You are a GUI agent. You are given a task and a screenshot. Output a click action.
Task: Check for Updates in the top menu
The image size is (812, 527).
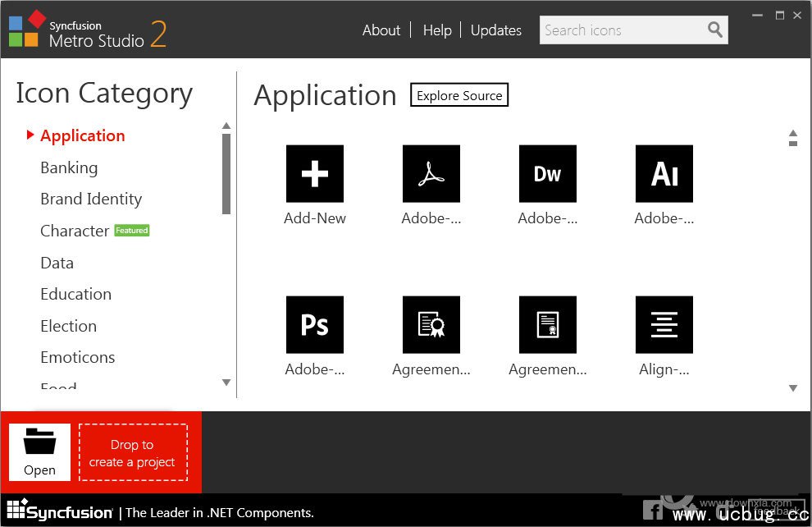[496, 30]
